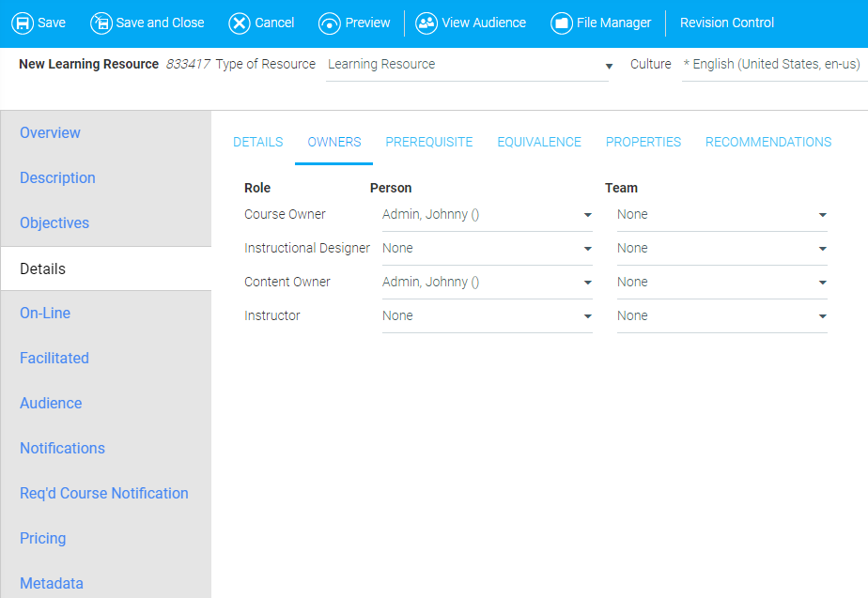Viewport: 868px width, 598px height.
Task: Expand Instructional Designer Team dropdown
Action: click(721, 249)
